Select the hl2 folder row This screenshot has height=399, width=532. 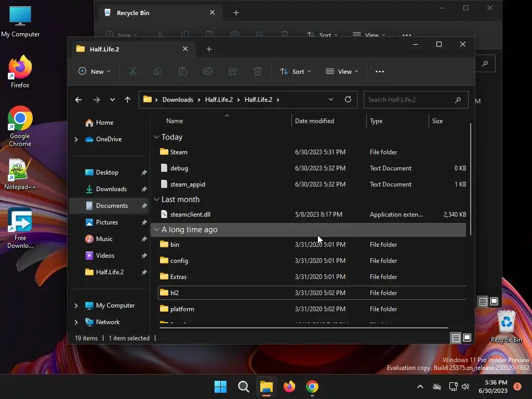(312, 293)
